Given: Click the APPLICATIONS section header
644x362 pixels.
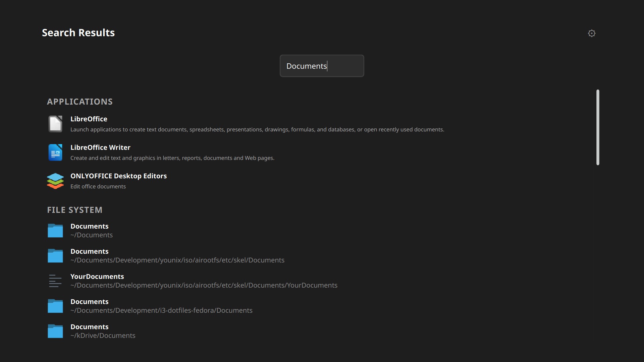Looking at the screenshot, I should point(80,102).
